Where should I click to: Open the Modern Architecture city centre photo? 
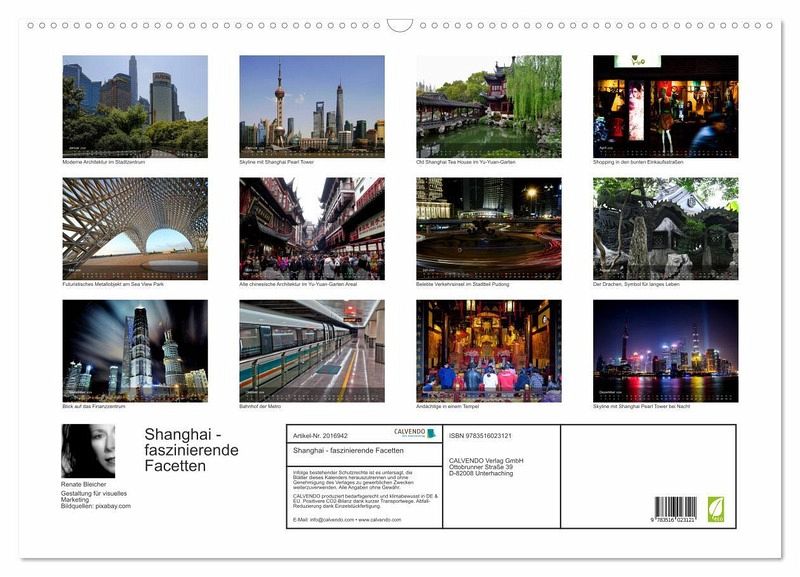click(135, 105)
